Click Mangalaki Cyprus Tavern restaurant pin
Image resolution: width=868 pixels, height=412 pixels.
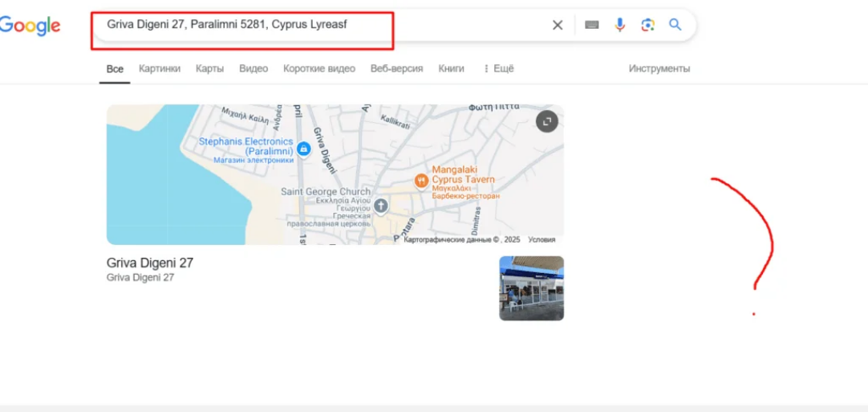tap(420, 181)
